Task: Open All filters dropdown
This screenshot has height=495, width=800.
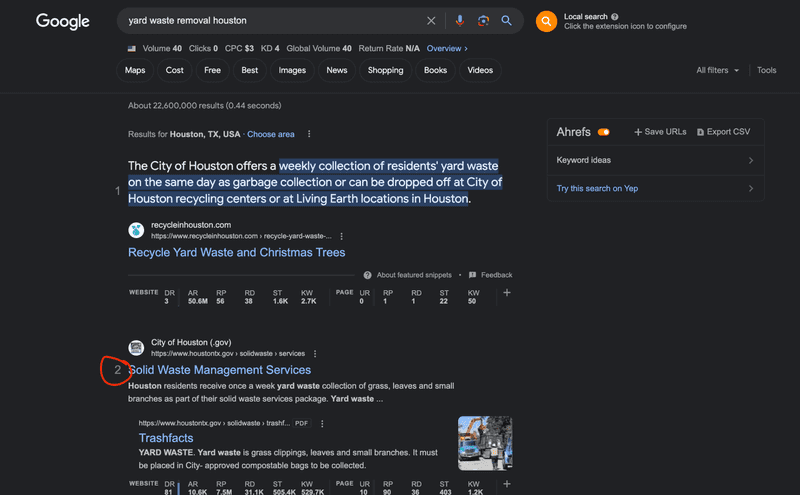Action: 717,70
